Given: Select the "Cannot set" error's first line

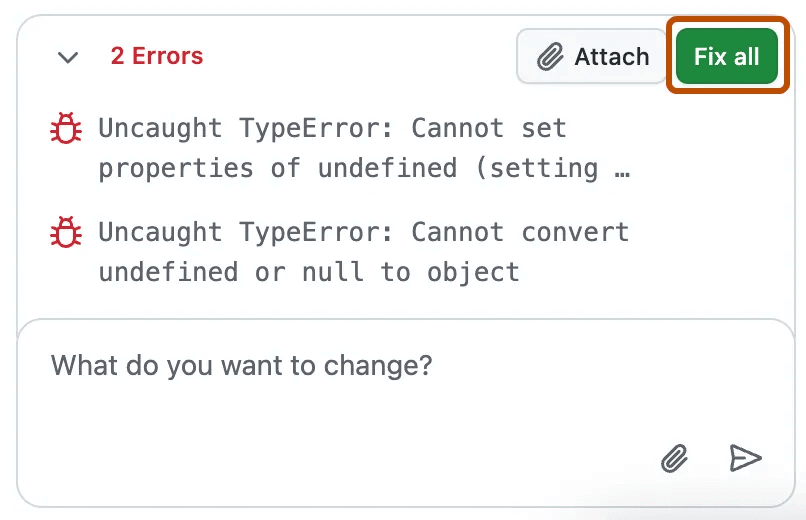Looking at the screenshot, I should coord(332,129).
